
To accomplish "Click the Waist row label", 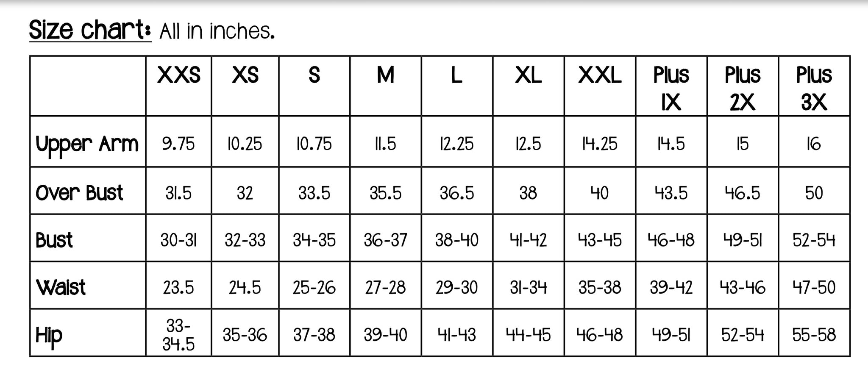I will (61, 287).
